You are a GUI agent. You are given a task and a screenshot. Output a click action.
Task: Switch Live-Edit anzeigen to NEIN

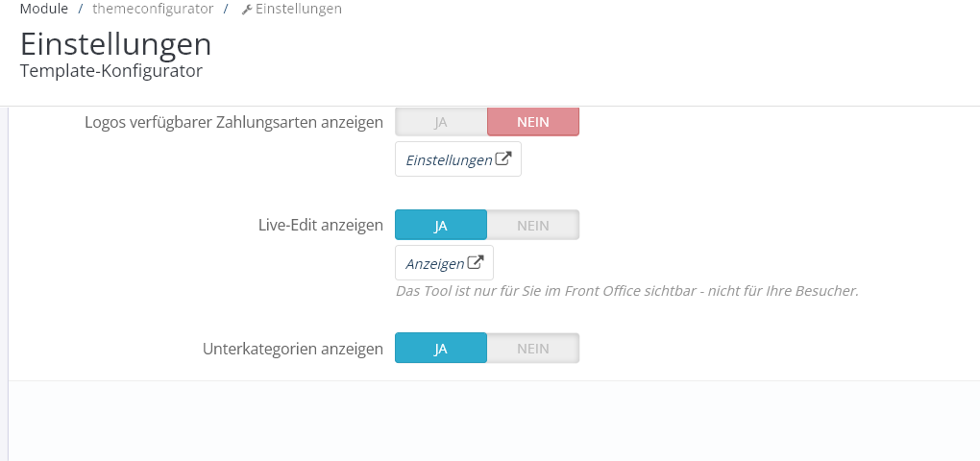click(x=533, y=226)
